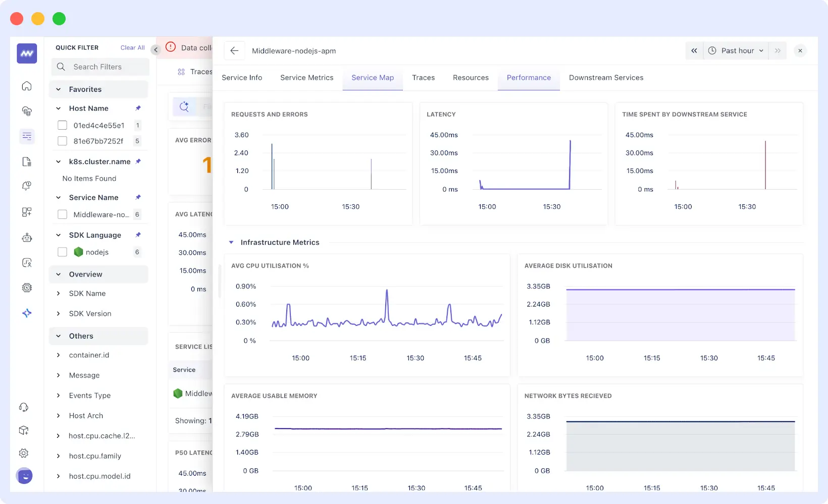The height and width of the screenshot is (504, 828).
Task: Check the Middleware-no service name filter
Action: click(62, 214)
